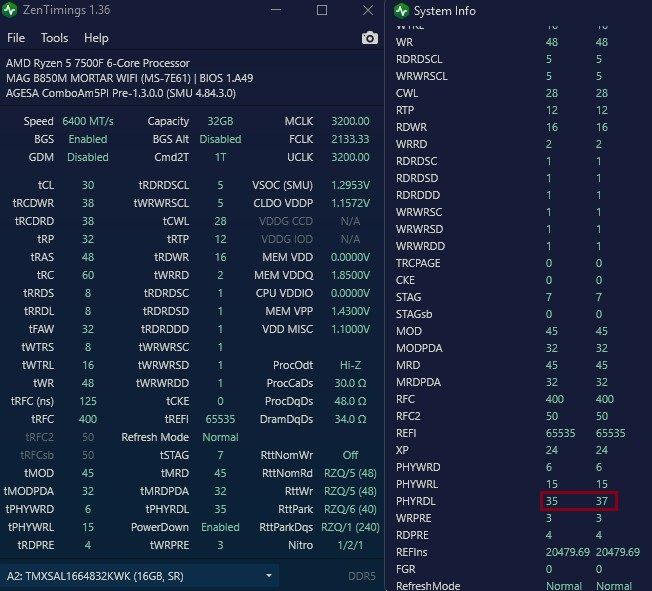Click the BGS Alt Disabled value
The width and height of the screenshot is (652, 591).
tap(220, 139)
